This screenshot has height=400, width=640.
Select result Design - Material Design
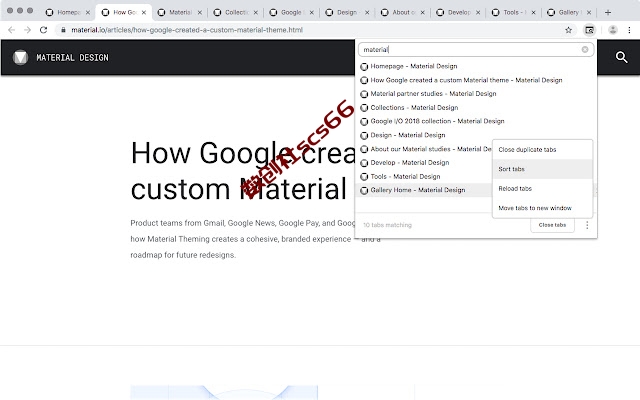click(x=476, y=135)
